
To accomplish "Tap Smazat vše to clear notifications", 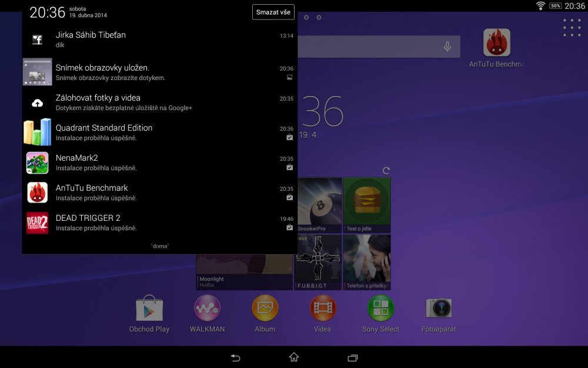I will tap(273, 12).
